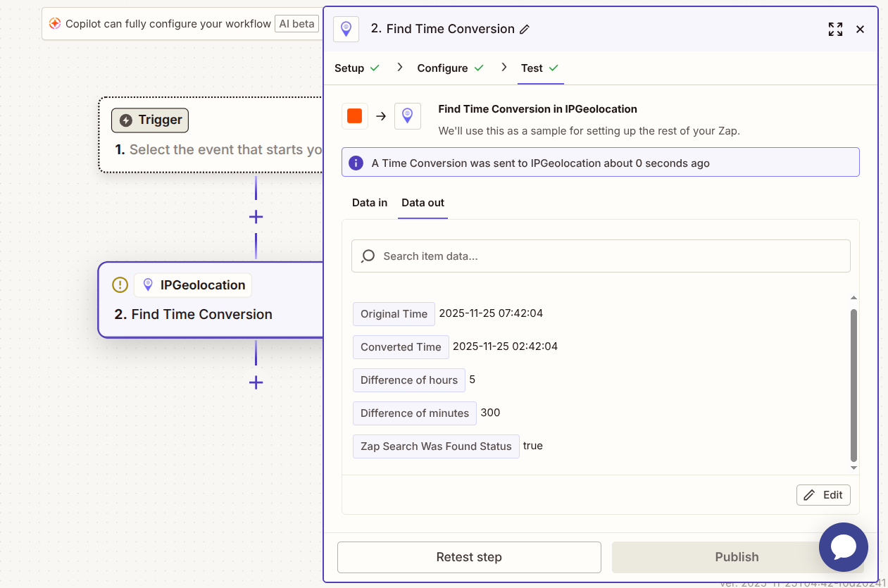Close the Find Time Conversion panel
Image resolution: width=888 pixels, height=588 pixels.
click(x=860, y=30)
